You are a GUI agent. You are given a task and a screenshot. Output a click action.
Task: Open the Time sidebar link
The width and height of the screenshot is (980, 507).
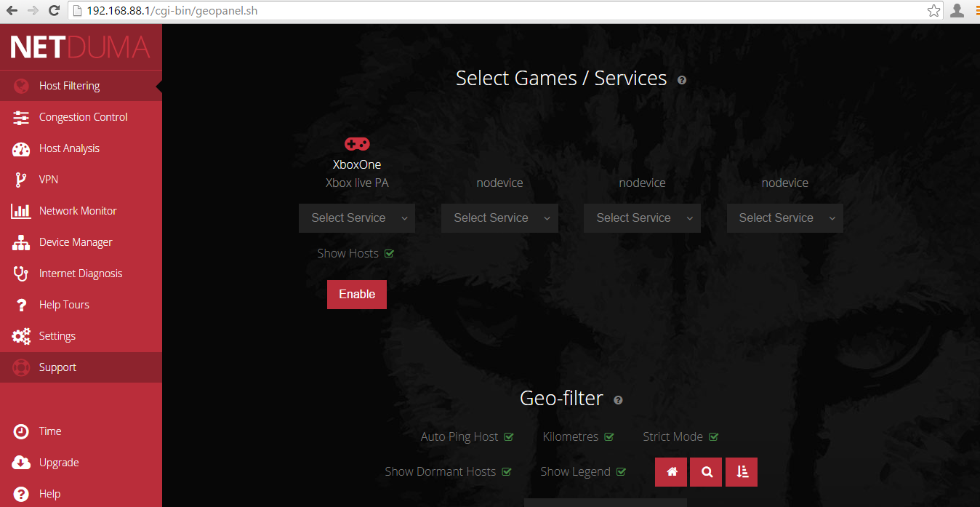pyautogui.click(x=81, y=431)
